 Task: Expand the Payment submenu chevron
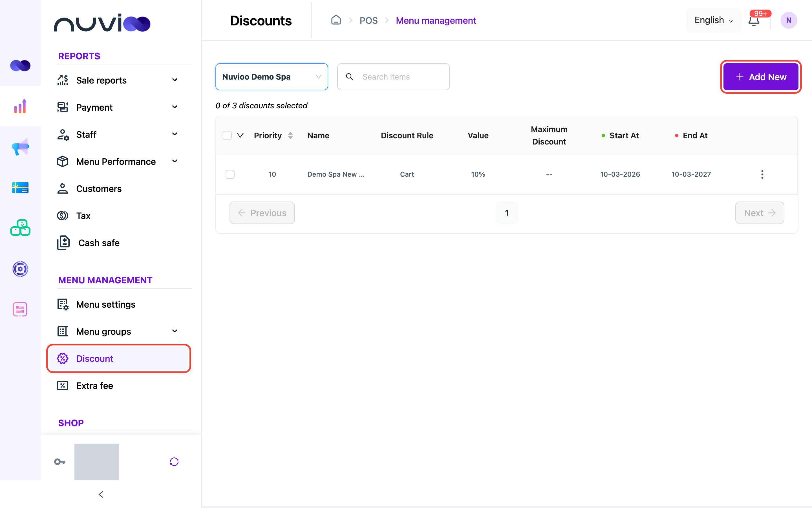point(175,107)
